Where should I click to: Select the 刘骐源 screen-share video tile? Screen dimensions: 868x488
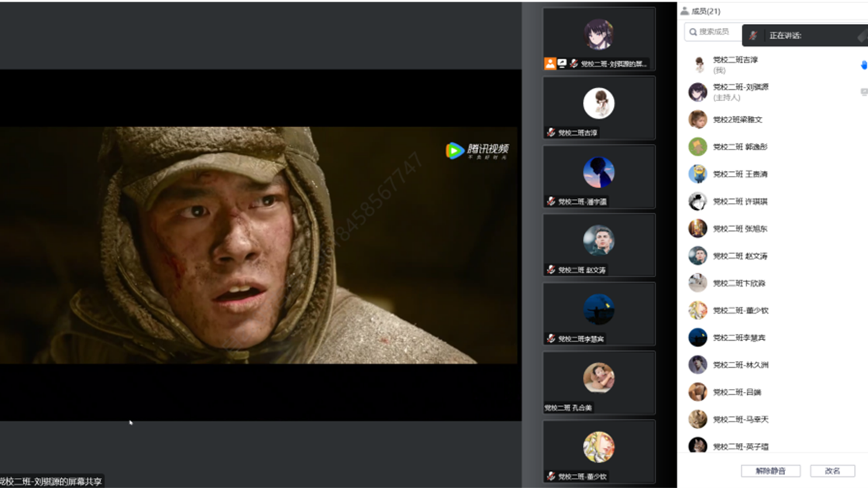[599, 39]
